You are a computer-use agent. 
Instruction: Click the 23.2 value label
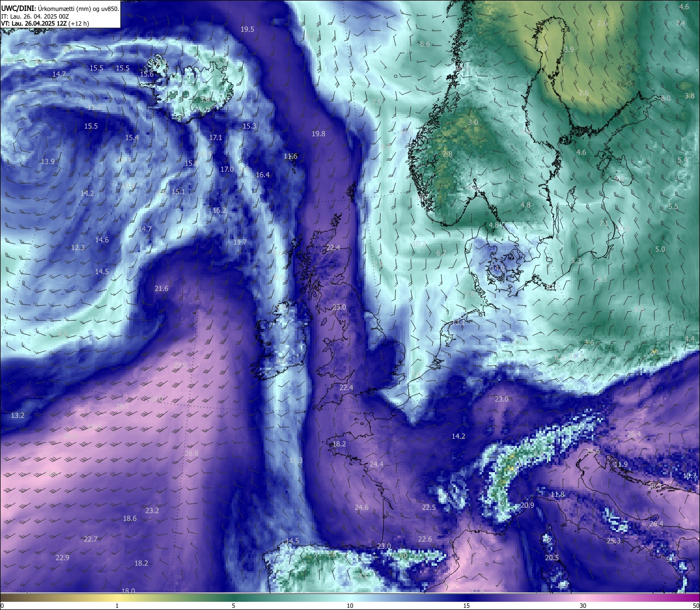(152, 510)
